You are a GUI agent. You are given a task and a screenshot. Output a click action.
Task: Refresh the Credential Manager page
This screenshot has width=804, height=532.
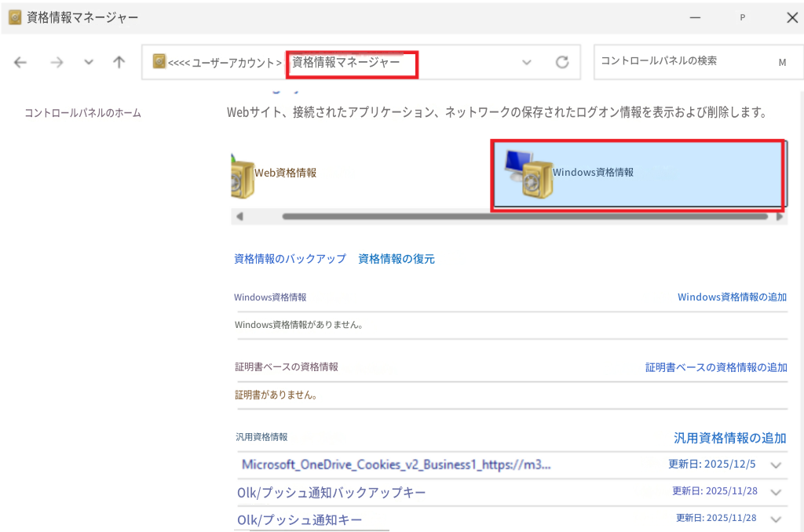tap(562, 62)
